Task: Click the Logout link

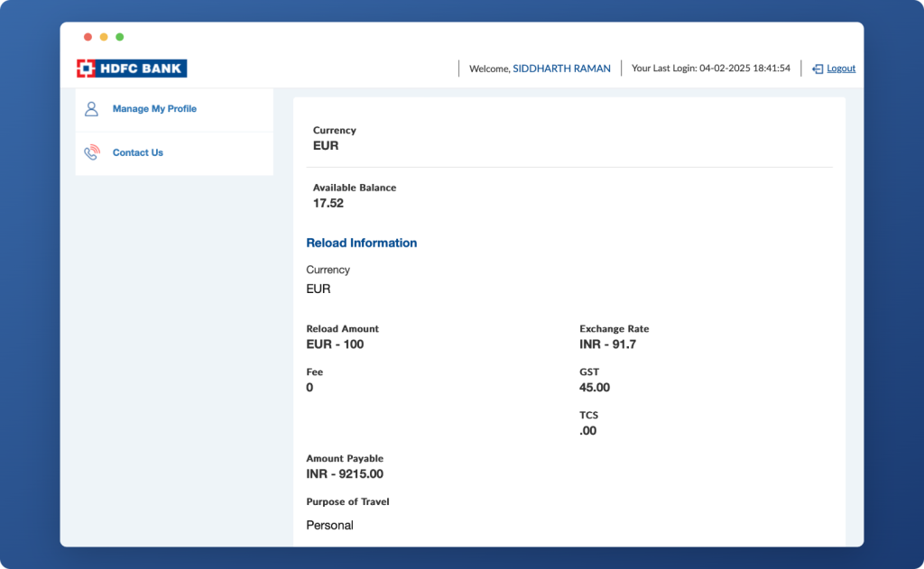Action: (839, 68)
